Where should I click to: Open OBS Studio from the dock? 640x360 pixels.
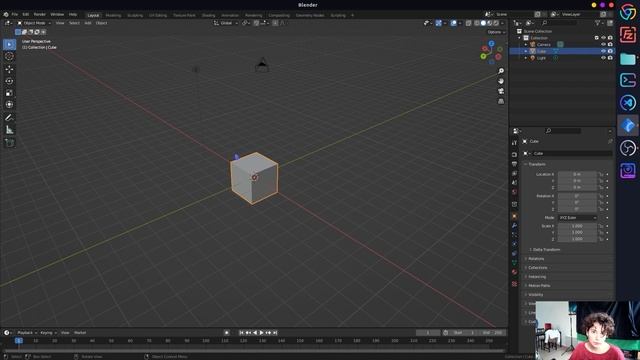(x=628, y=148)
